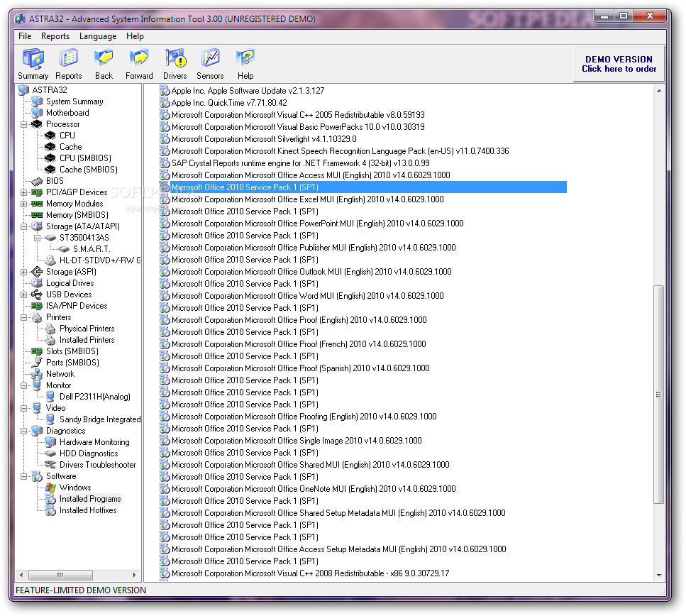686x616 pixels.
Task: Select the Drivers Troubleshooter icon
Action: pos(50,465)
